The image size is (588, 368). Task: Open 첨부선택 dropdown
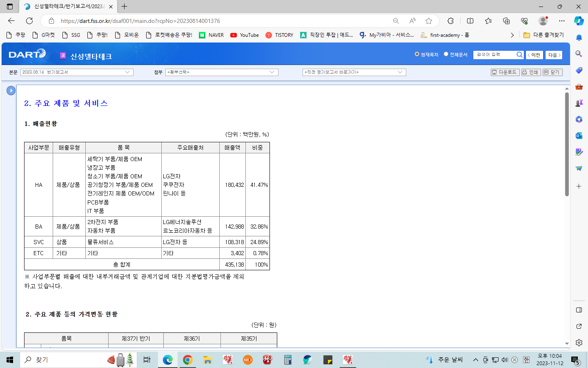pos(222,72)
